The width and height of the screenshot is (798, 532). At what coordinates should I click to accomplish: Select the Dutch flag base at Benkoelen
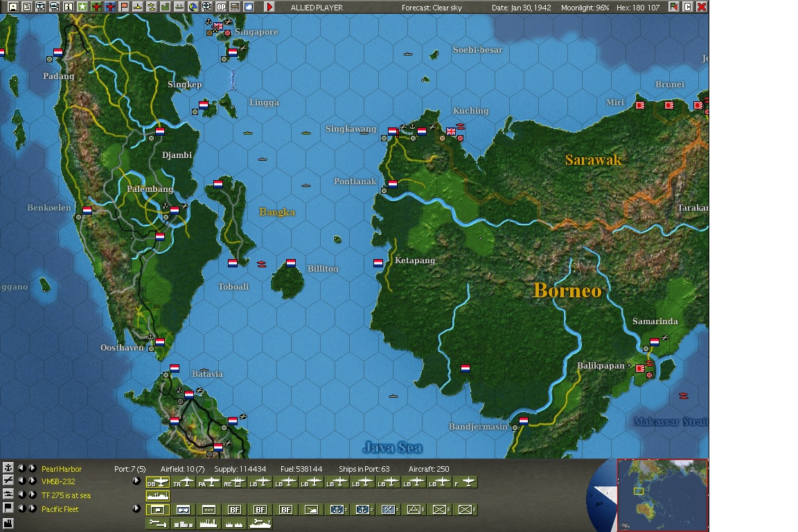87,211
